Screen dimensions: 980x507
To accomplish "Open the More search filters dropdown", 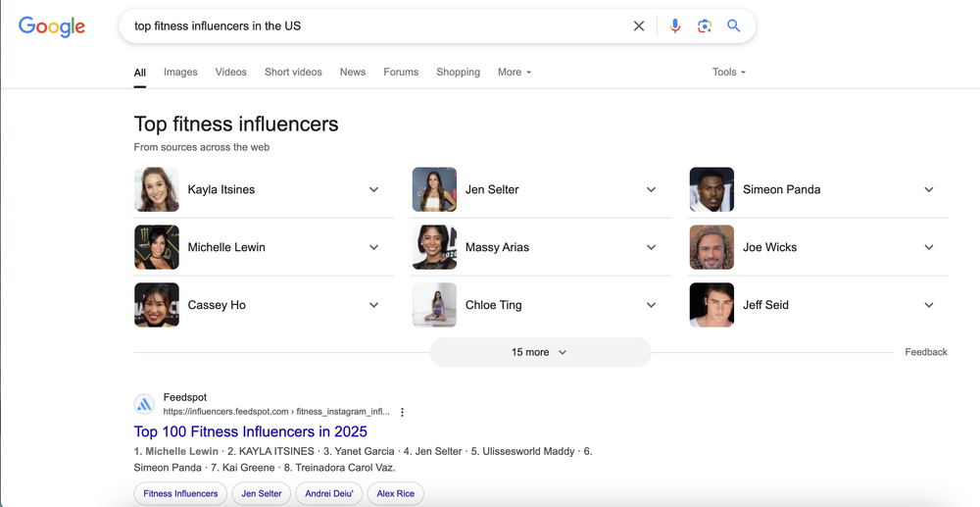I will 514,72.
